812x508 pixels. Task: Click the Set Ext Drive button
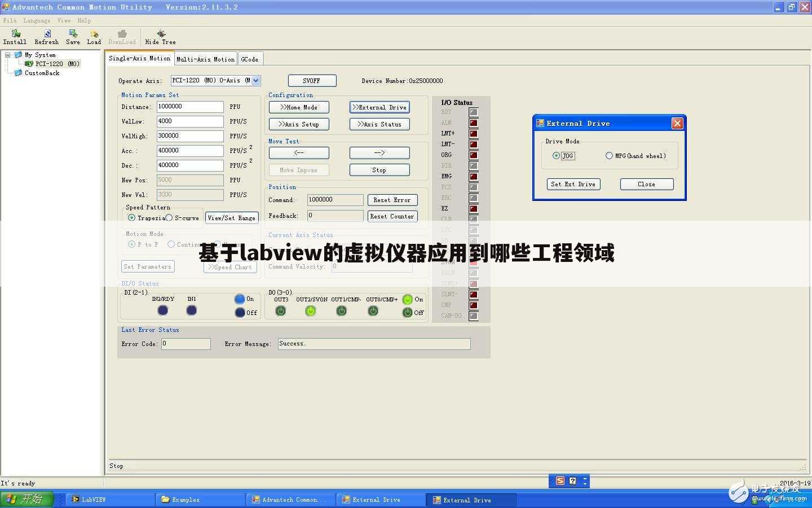(574, 184)
